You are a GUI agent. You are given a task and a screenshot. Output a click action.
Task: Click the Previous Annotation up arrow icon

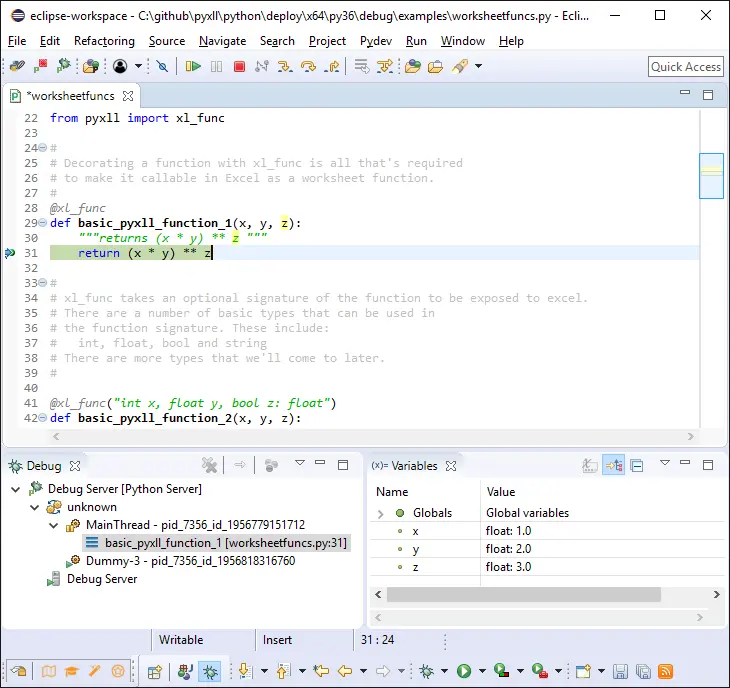click(283, 671)
